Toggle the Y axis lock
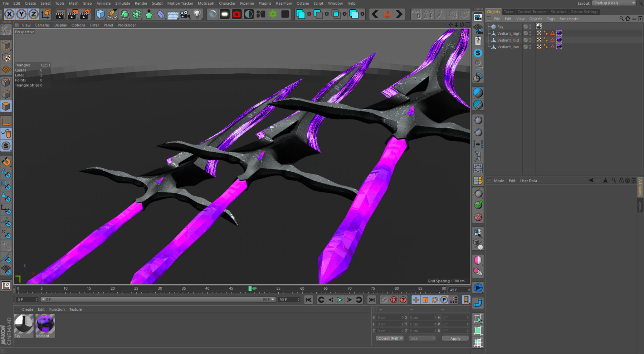This screenshot has width=644, height=354. [21, 14]
